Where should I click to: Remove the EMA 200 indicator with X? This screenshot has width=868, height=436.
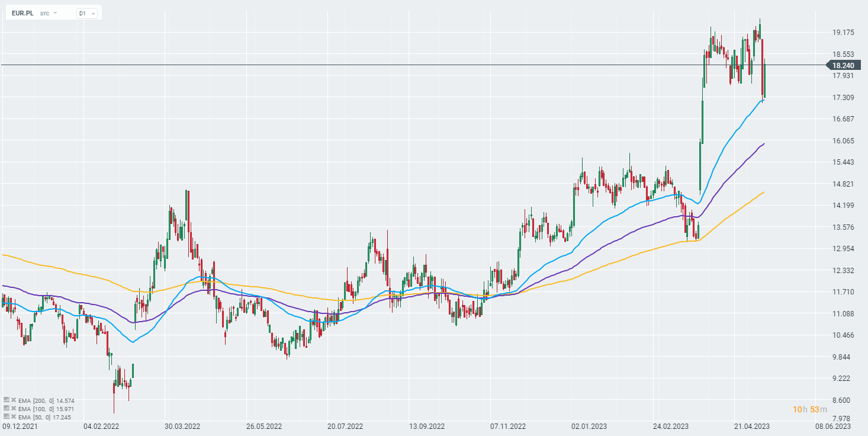coord(14,400)
